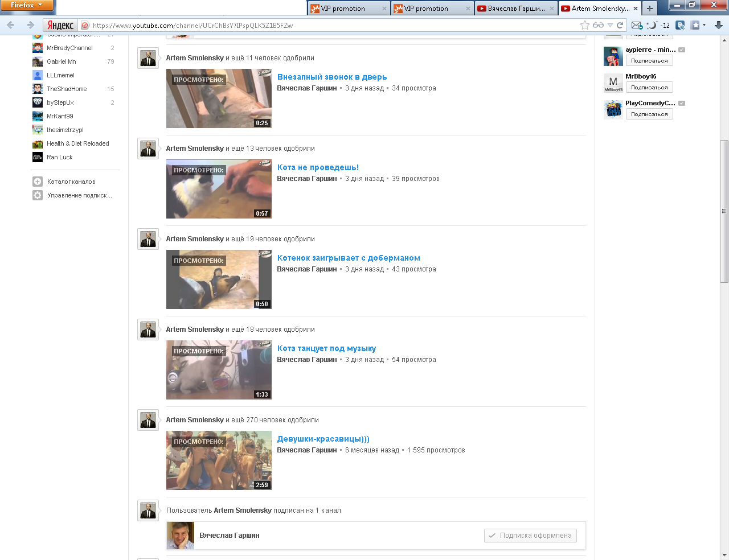Screen dimensions: 729x560
Task: Open video title Кота не проведешь!
Action: click(318, 167)
